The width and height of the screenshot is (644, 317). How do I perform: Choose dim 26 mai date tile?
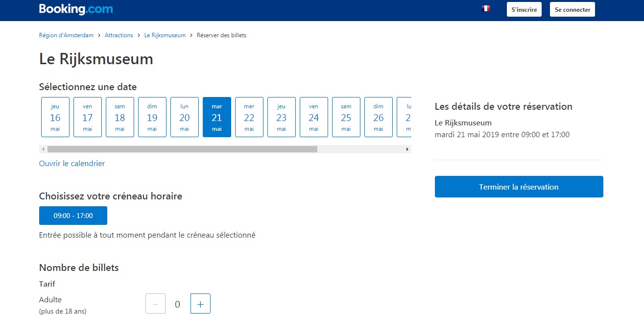coord(379,117)
